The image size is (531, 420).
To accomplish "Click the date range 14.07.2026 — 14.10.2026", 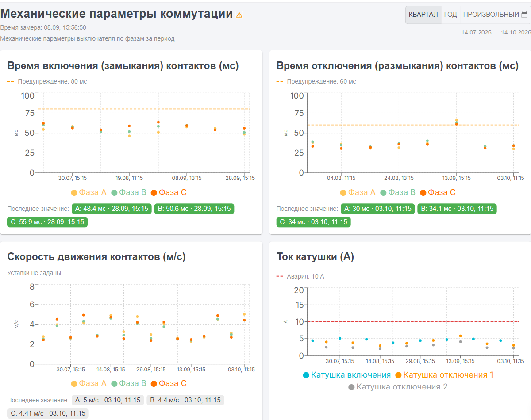I will [496, 32].
